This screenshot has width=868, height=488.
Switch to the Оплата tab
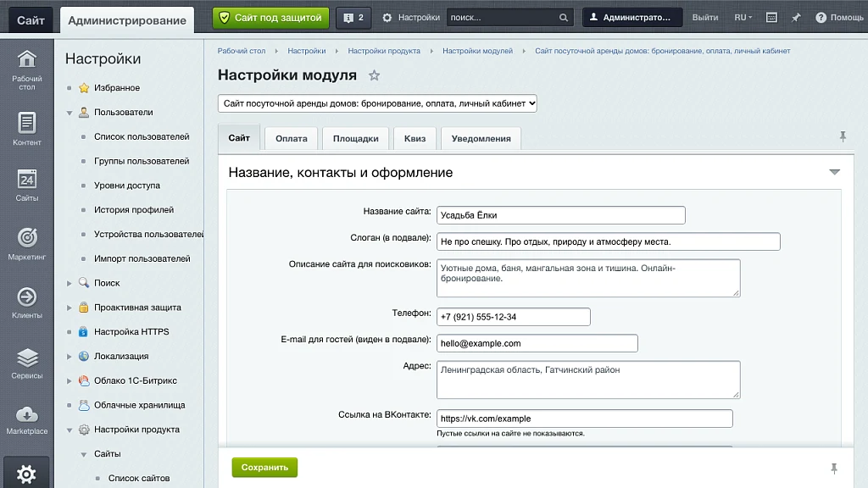point(292,138)
